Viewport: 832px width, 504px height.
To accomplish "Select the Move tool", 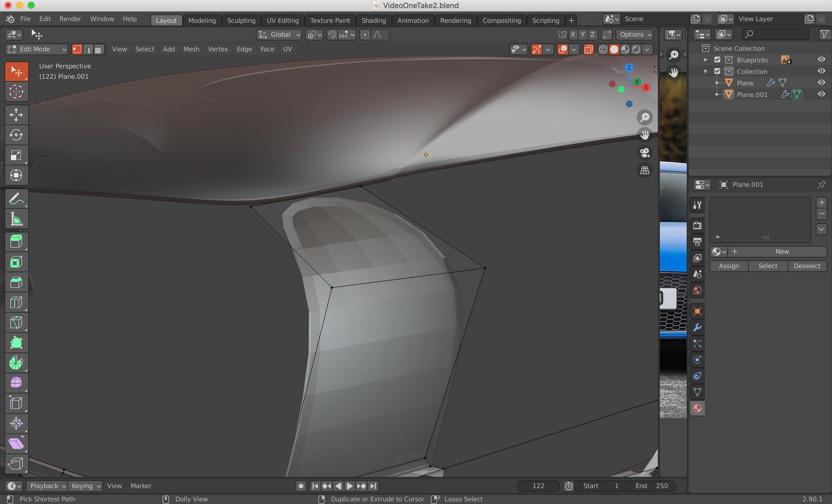I will point(16,115).
